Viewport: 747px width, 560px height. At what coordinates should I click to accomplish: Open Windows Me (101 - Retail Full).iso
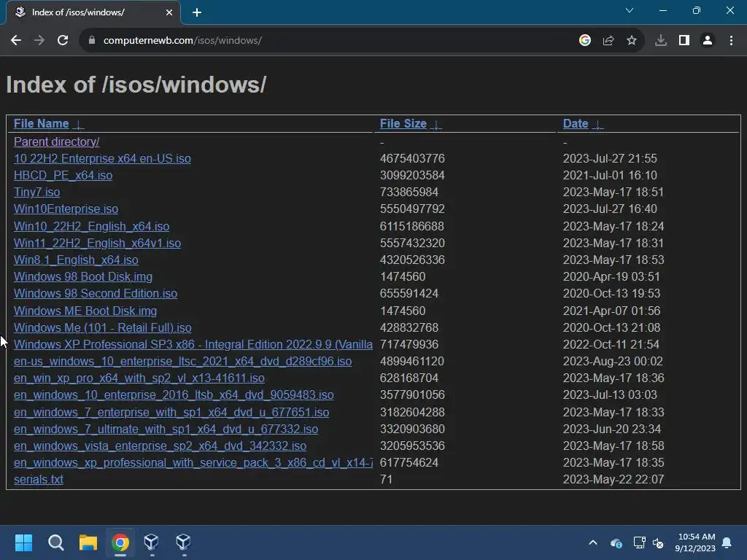[x=103, y=327]
